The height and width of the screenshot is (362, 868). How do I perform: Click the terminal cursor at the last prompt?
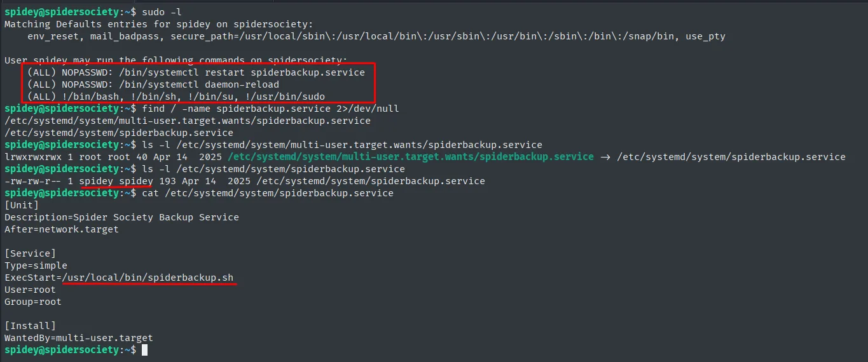pos(144,350)
